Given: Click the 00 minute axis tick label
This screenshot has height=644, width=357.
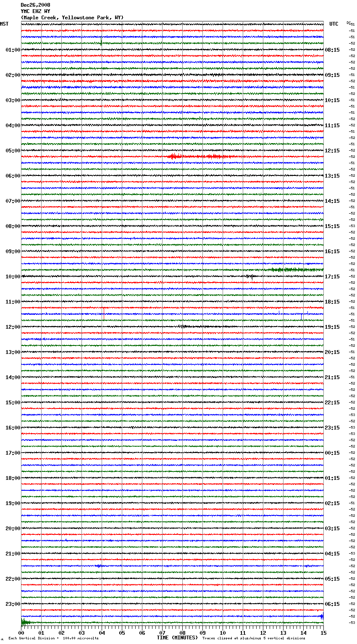Looking at the screenshot, I should point(21,633).
